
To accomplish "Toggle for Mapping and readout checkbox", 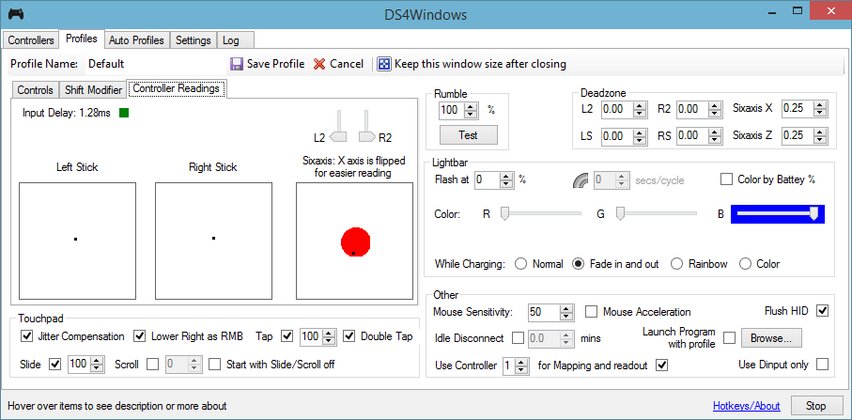I will [661, 365].
